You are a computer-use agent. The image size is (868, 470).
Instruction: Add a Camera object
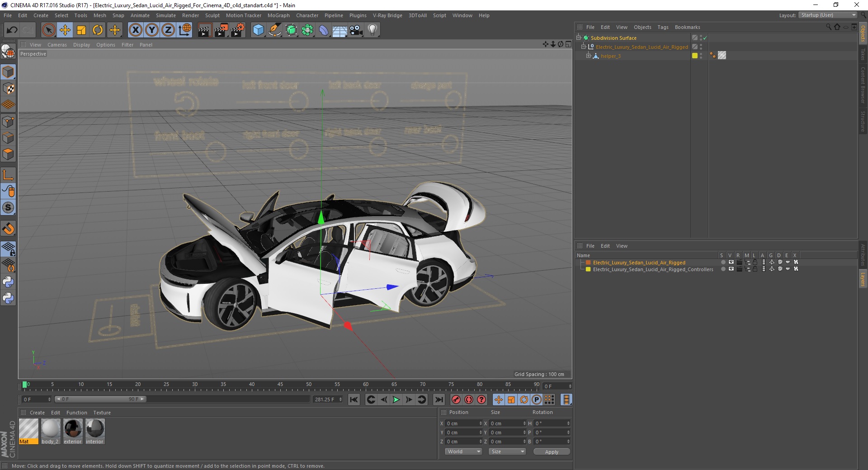click(x=356, y=30)
